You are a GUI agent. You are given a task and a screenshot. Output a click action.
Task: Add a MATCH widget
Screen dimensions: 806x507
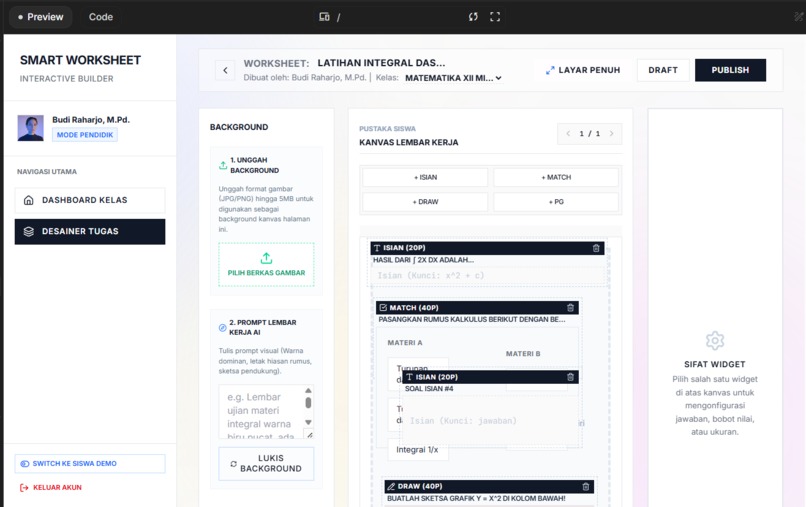coord(556,177)
